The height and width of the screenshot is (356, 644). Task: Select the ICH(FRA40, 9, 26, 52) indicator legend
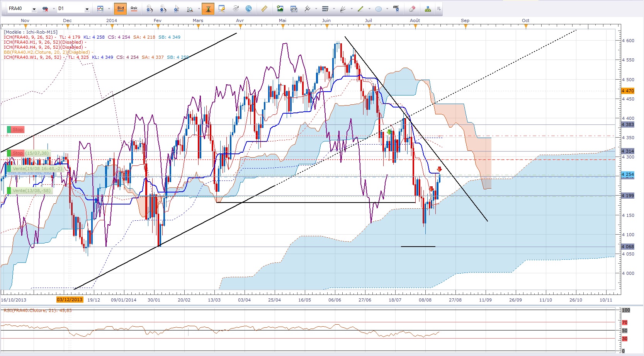pyautogui.click(x=92, y=37)
